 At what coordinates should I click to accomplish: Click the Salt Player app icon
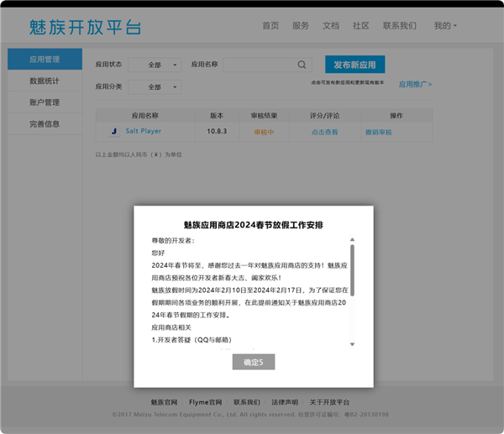tap(113, 132)
